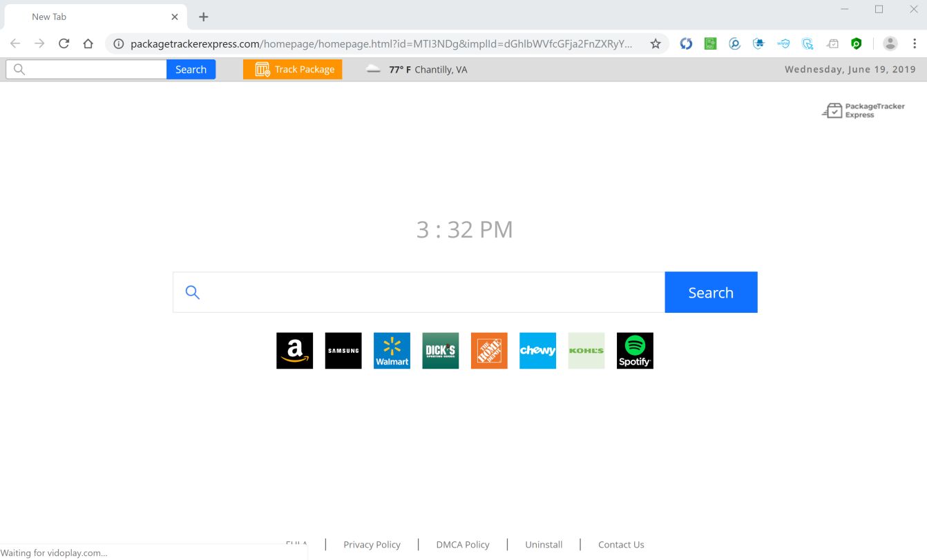This screenshot has width=927, height=560.
Task: Open the Privacy Policy link
Action: [372, 544]
